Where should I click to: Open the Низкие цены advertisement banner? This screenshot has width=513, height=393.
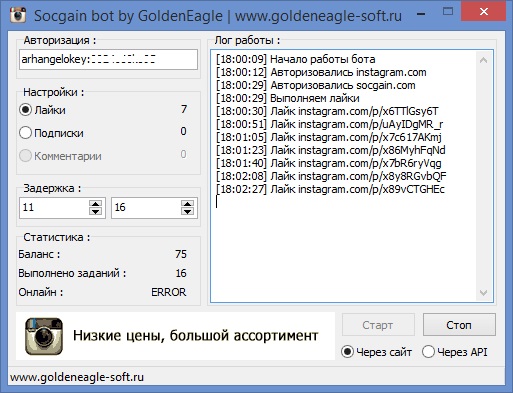pos(175,336)
